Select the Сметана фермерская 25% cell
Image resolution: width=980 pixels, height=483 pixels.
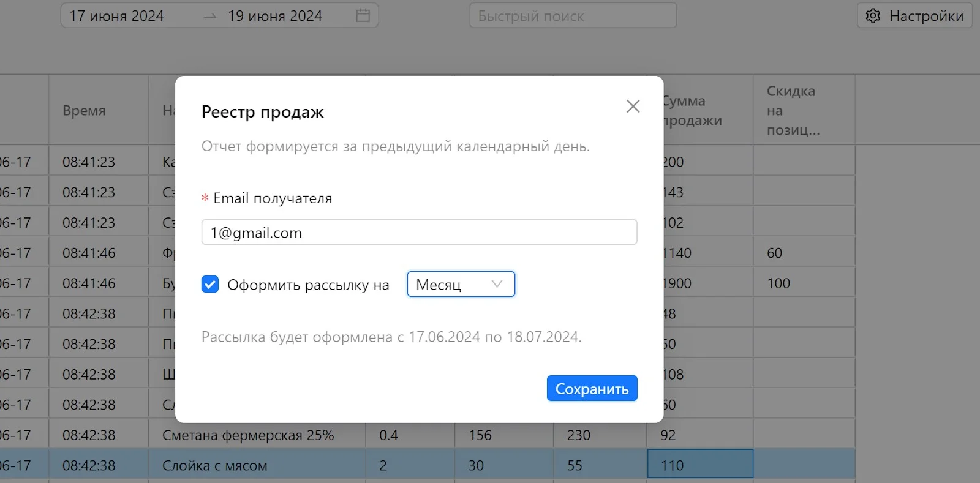[257, 435]
